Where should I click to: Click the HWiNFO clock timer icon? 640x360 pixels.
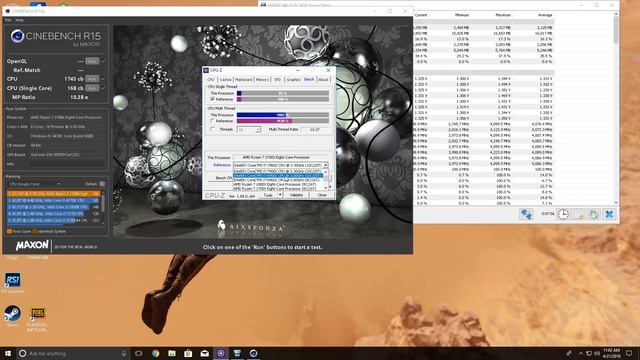(563, 214)
